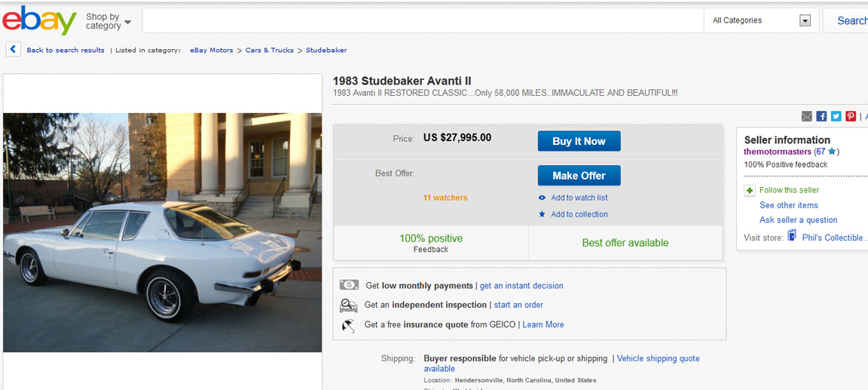Share this listing on Facebook
Image resolution: width=868 pixels, height=390 pixels.
pyautogui.click(x=821, y=116)
